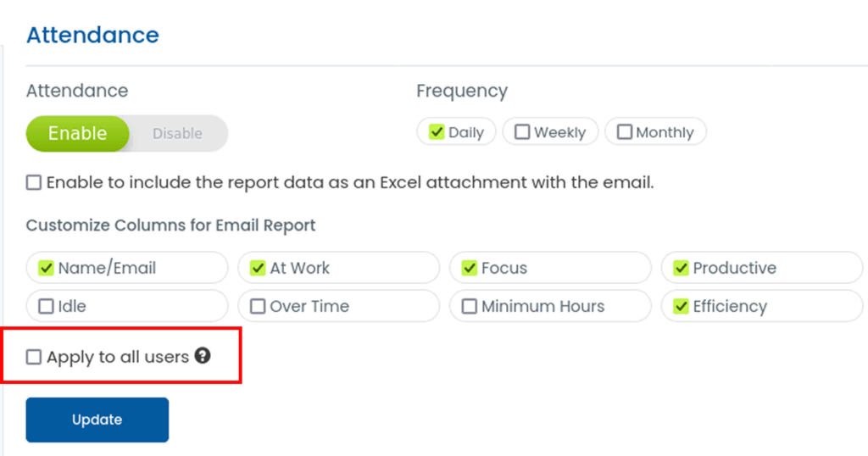The width and height of the screenshot is (868, 456).
Task: Uncheck the Focus column checkbox
Action: pos(470,268)
